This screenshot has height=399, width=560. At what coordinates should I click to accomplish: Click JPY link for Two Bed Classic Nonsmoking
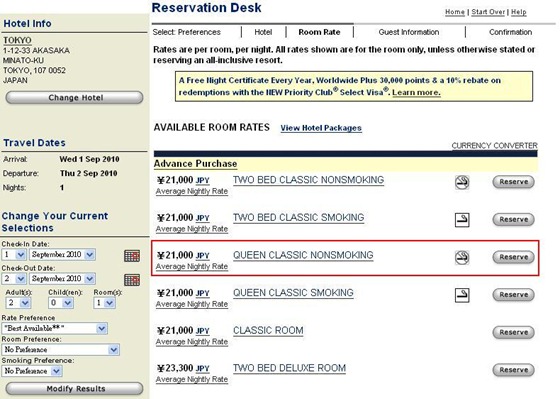tap(202, 180)
